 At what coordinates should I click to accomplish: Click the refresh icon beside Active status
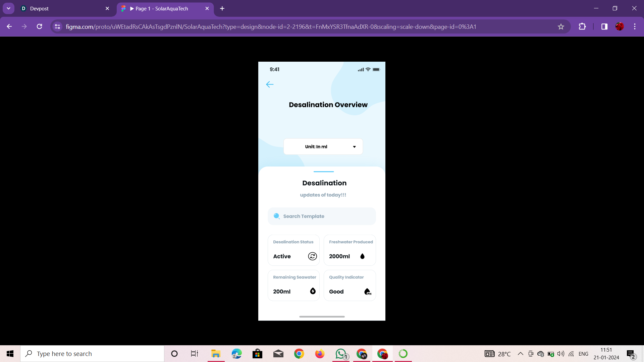(x=312, y=256)
